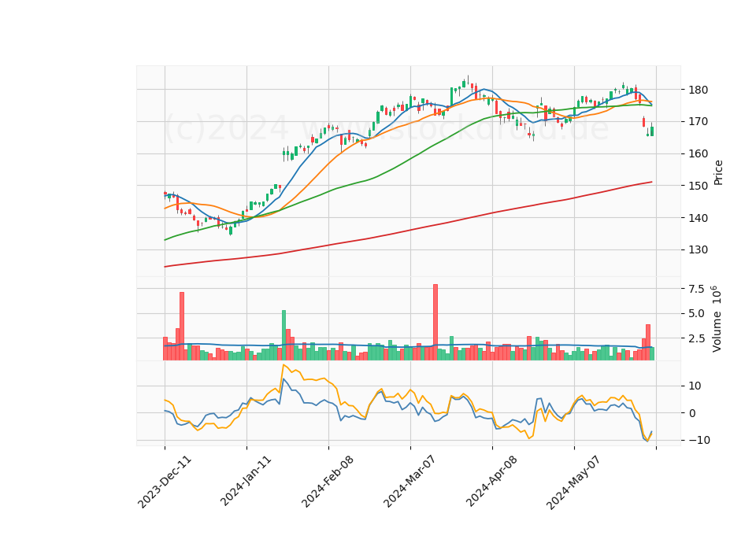The width and height of the screenshot is (756, 543).
Task: Click the 170 price axis label
Action: pyautogui.click(x=699, y=121)
